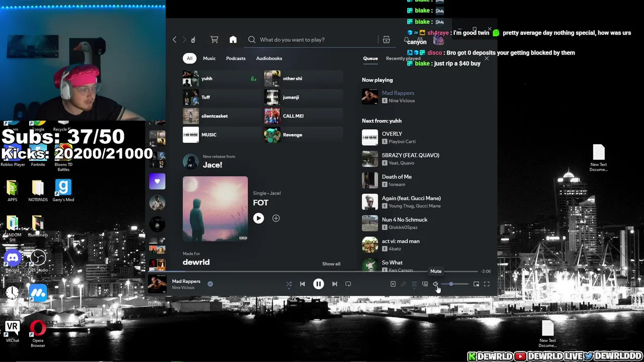Image resolution: width=644 pixels, height=362 pixels.
Task: Close the Queue side panel
Action: (x=487, y=58)
